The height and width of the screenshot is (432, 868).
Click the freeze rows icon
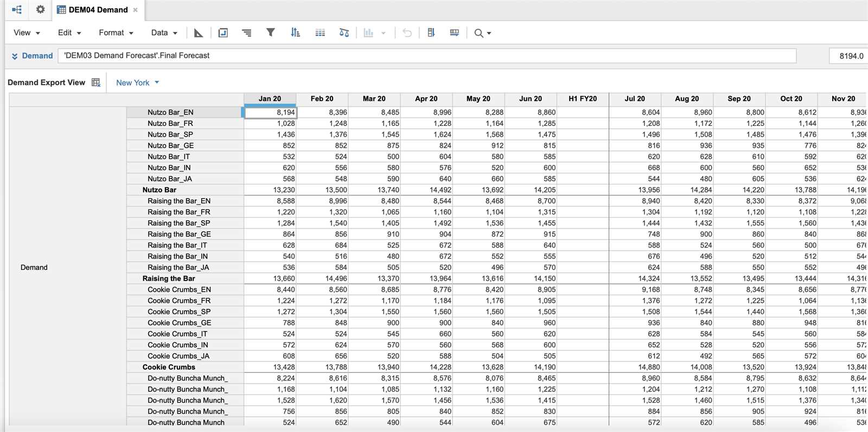coord(455,33)
